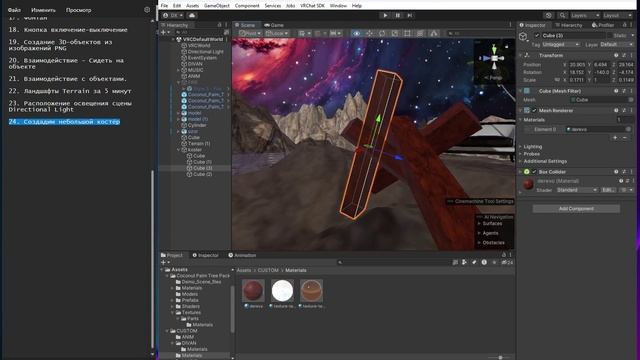Select the View tool eye icon
640x360 pixels.
pyautogui.click(x=356, y=33)
